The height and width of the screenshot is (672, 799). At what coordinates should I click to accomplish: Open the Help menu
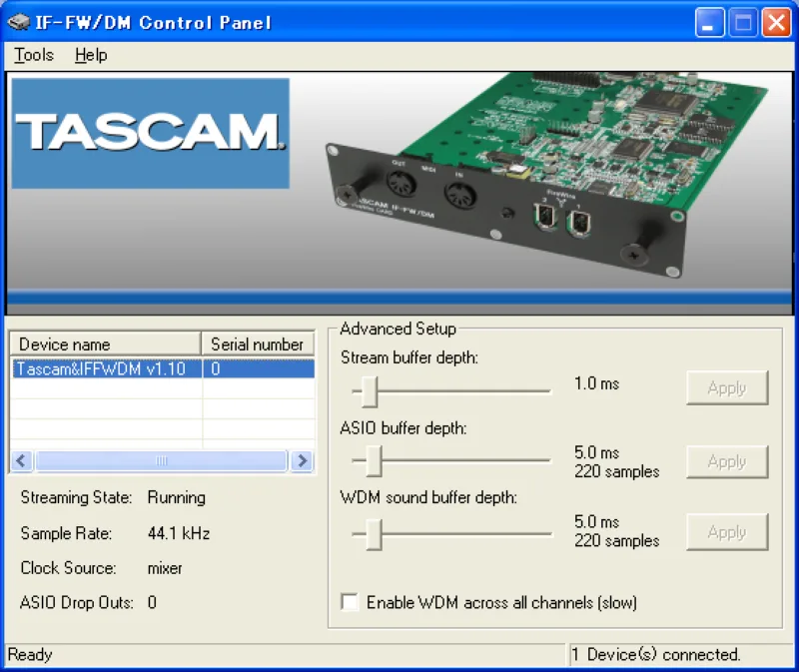tap(91, 55)
